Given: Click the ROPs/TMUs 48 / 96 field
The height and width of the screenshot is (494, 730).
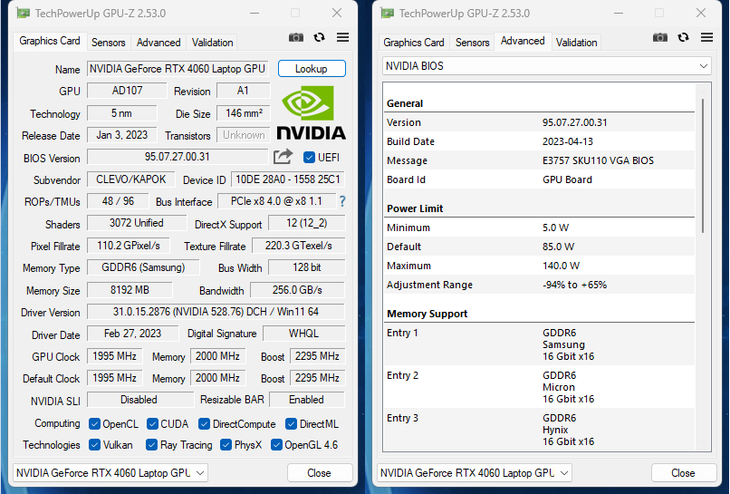Looking at the screenshot, I should coord(118,201).
